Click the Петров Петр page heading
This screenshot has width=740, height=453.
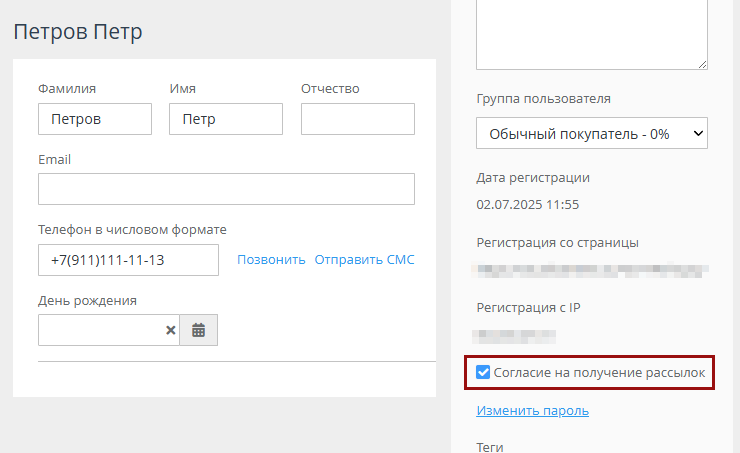pyautogui.click(x=78, y=31)
